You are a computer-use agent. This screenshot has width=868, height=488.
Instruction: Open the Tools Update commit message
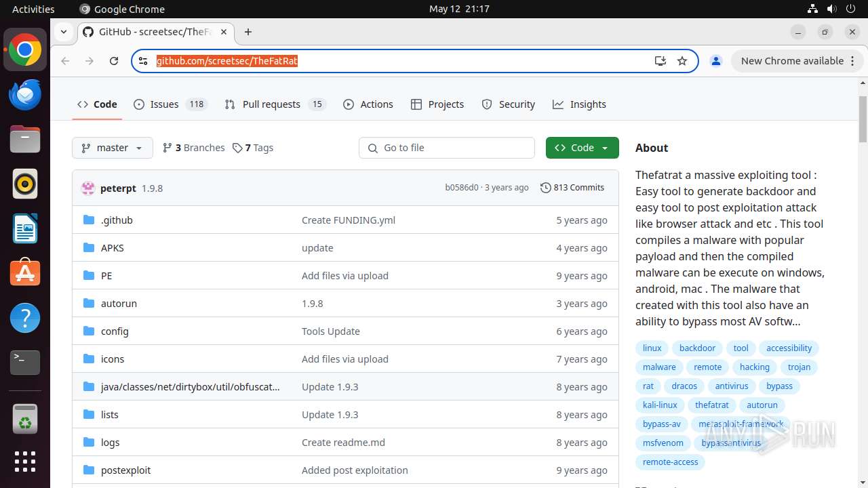point(331,331)
